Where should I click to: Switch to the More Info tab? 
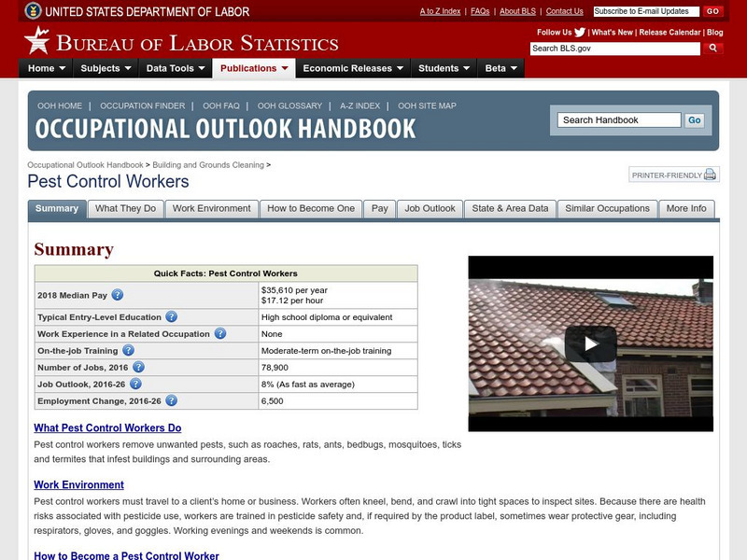click(x=686, y=208)
